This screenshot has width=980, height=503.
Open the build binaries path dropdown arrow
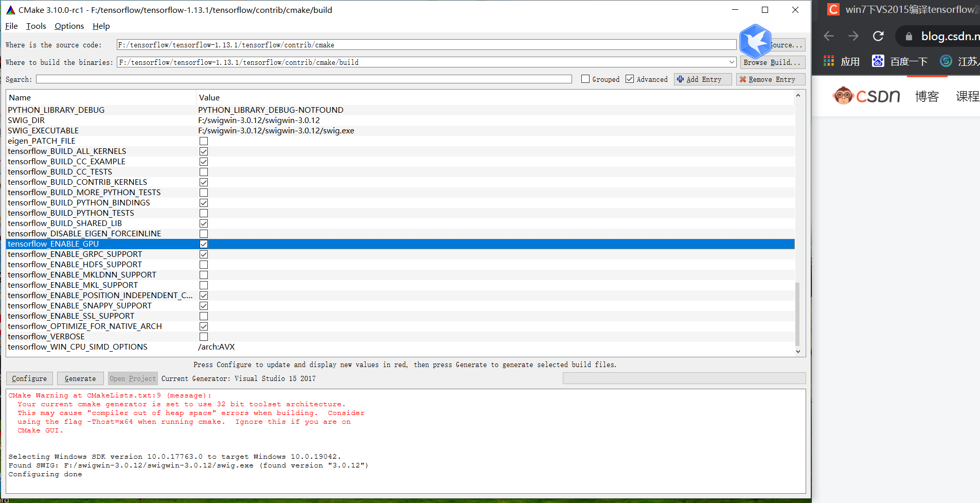(733, 62)
